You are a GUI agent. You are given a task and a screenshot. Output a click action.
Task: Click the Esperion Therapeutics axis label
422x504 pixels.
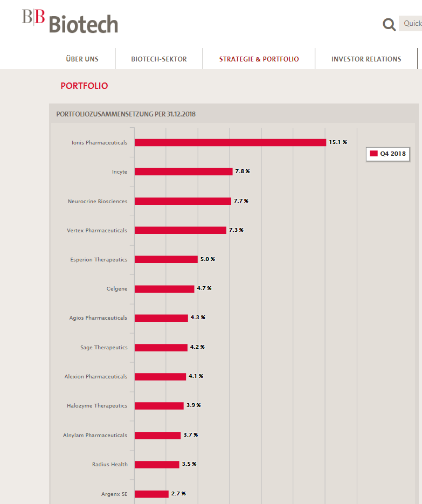[99, 260]
